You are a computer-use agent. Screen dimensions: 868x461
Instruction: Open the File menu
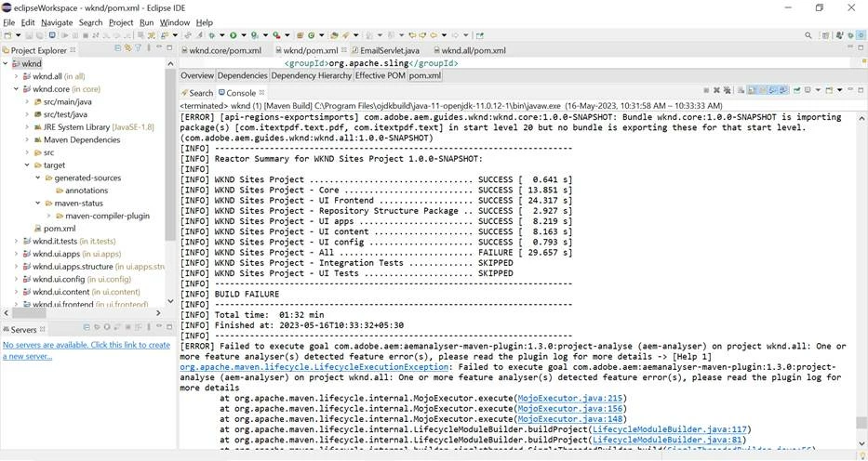pos(9,22)
